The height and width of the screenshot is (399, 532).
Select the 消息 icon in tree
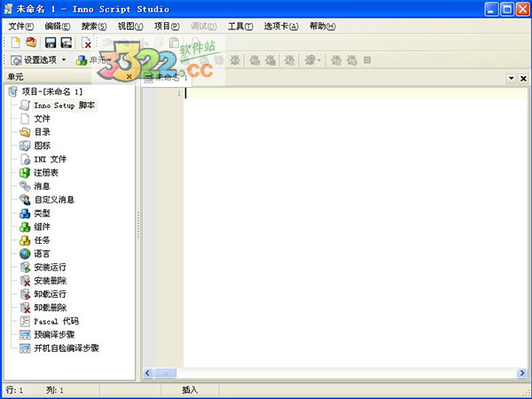(25, 186)
